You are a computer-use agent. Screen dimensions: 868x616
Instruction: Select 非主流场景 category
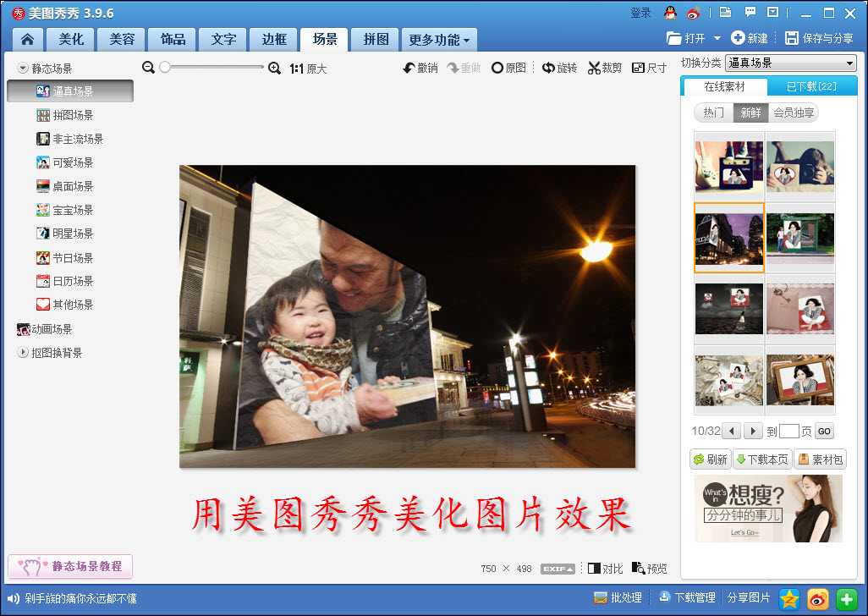pyautogui.click(x=70, y=139)
